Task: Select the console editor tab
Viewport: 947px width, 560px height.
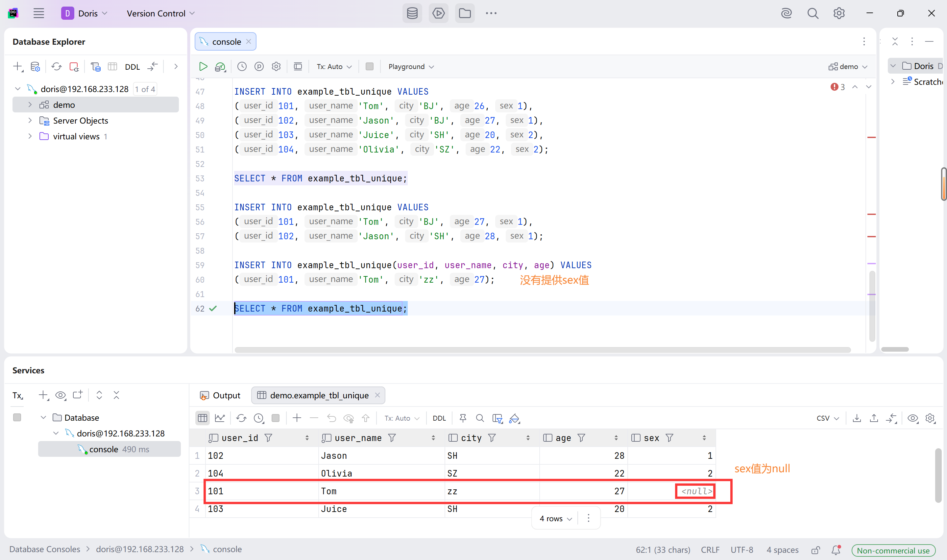Action: point(226,41)
